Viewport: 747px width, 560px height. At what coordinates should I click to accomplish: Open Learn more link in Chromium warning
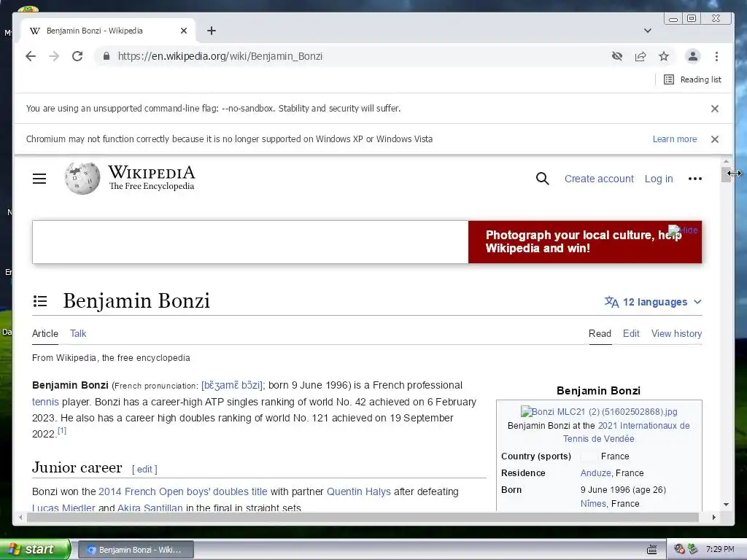click(x=675, y=139)
